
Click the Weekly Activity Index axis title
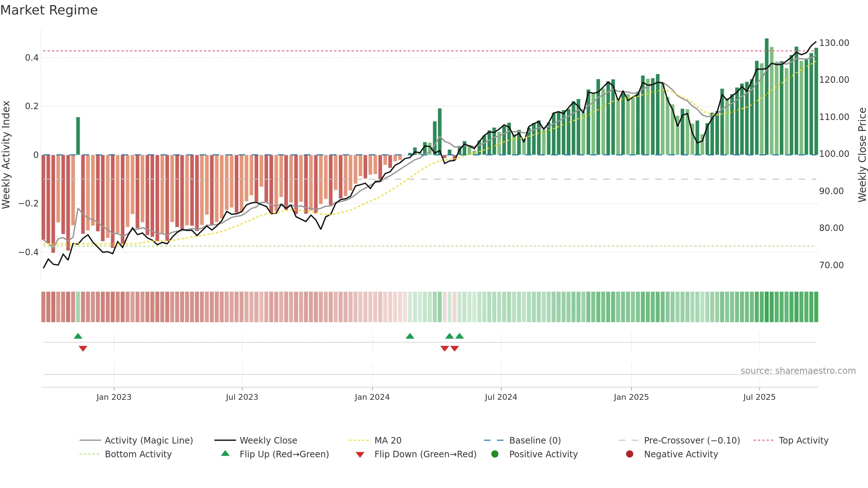(x=6, y=155)
